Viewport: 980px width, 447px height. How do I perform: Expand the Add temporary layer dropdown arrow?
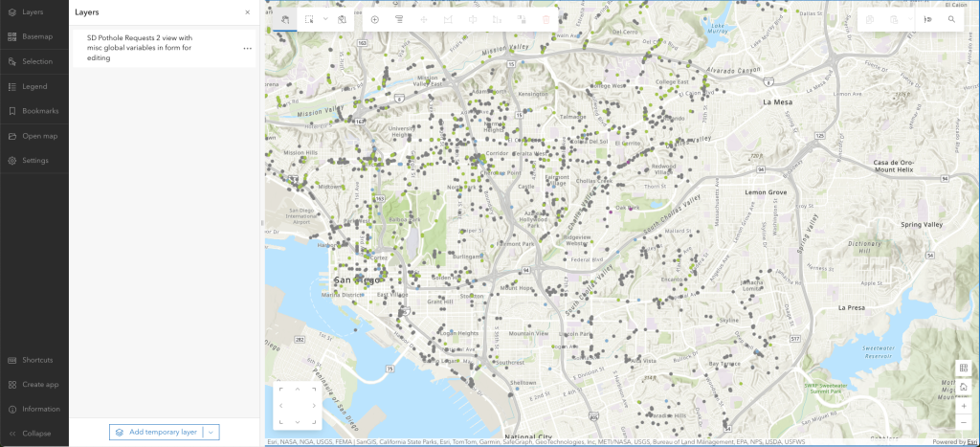[212, 432]
